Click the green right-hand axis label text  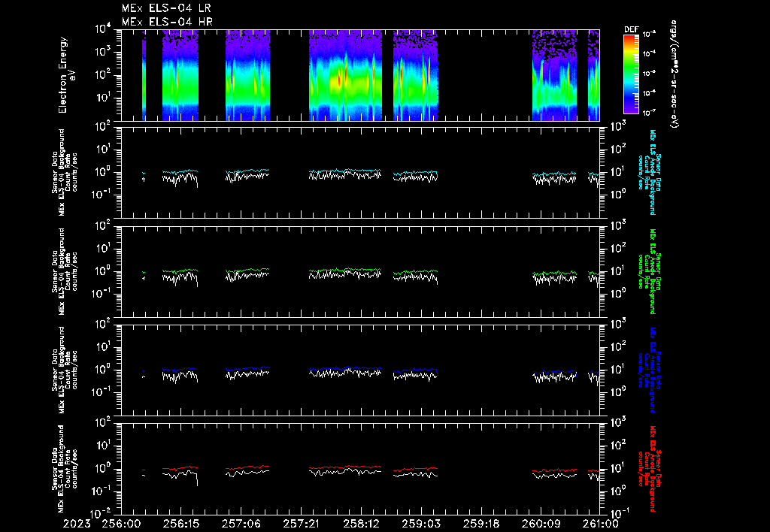tap(649, 271)
